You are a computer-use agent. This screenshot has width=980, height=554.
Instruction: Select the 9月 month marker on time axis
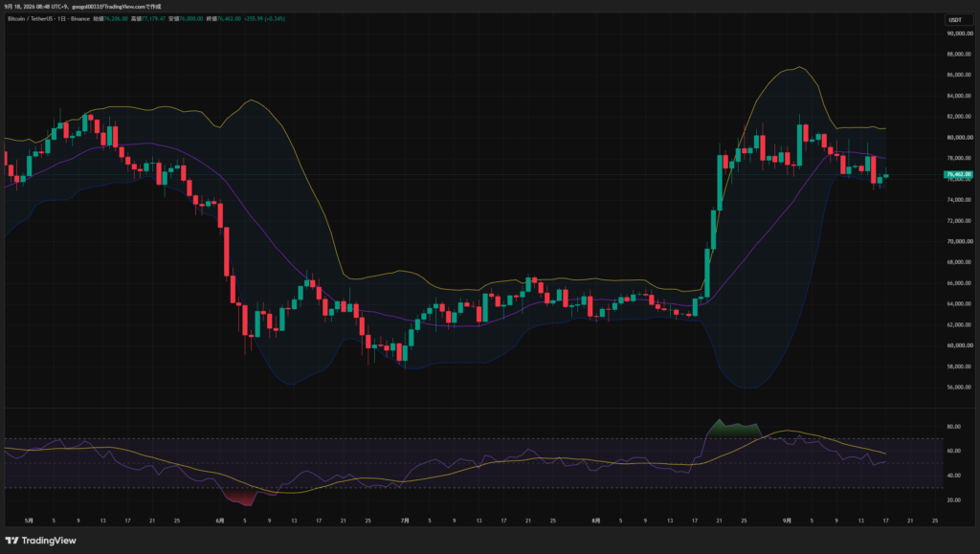(x=788, y=521)
